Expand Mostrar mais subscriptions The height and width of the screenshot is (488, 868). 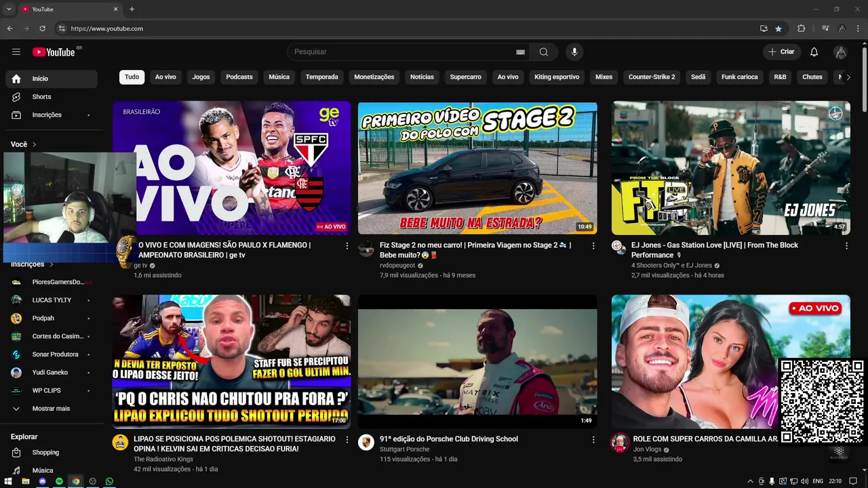click(52, 409)
